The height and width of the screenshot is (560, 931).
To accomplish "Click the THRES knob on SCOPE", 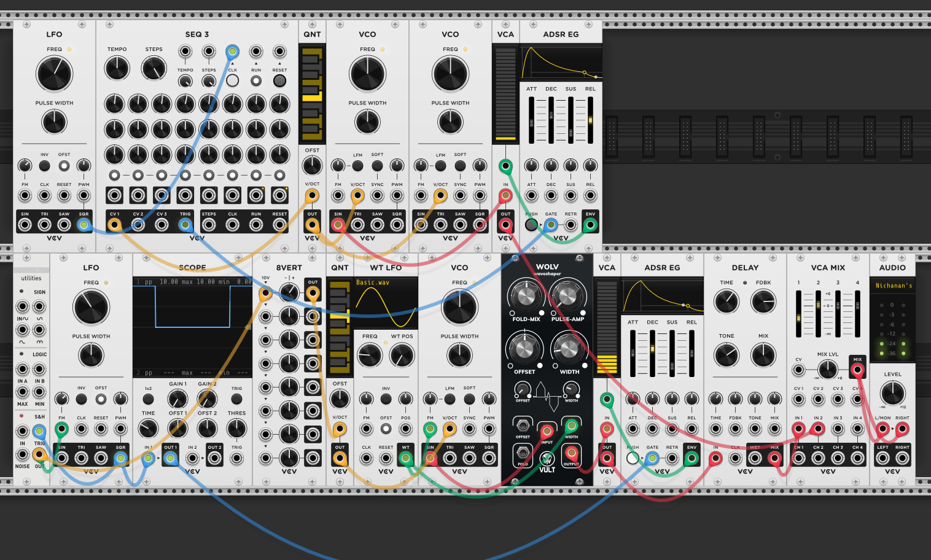I will point(236,429).
